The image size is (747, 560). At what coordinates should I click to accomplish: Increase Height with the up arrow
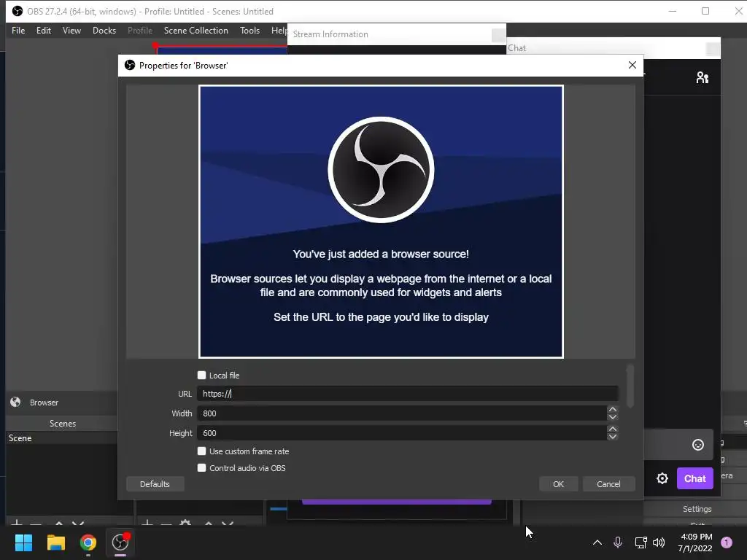[613, 429]
